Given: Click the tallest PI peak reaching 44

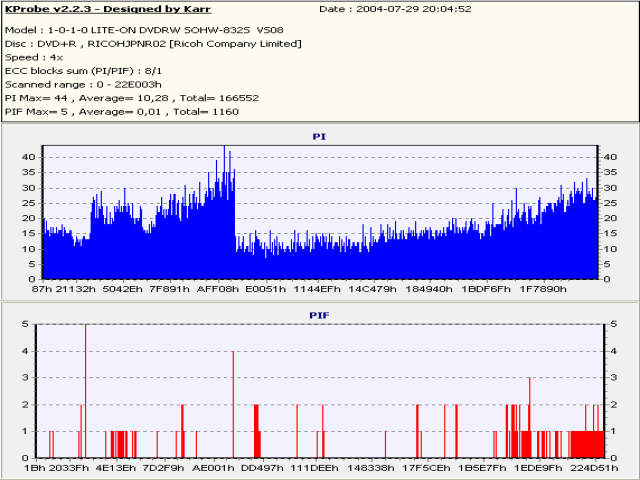Looking at the screenshot, I should pyautogui.click(x=224, y=212).
